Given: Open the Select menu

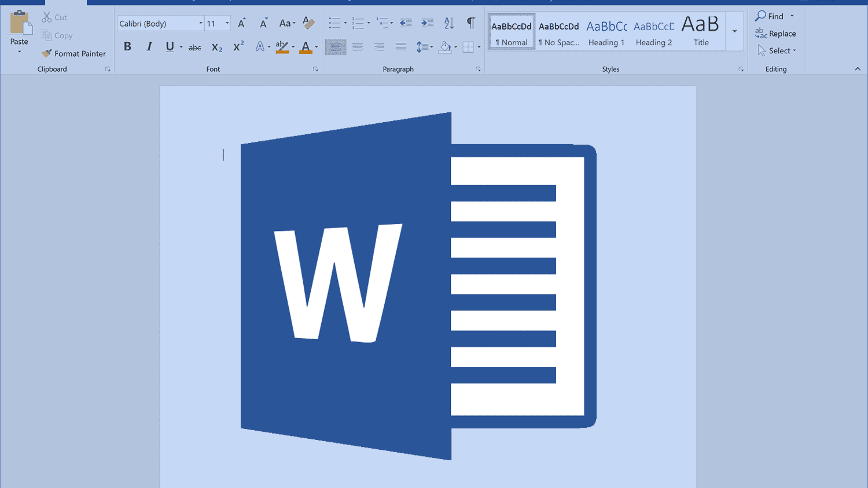Looking at the screenshot, I should (777, 51).
